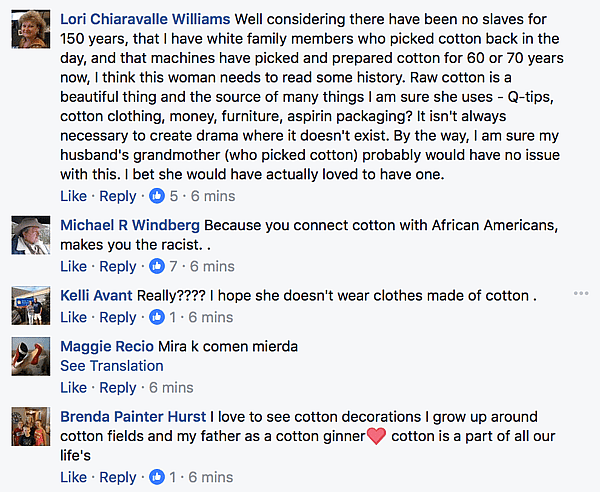600x492 pixels.
Task: Like Brenda Painter Hurst's comment
Action: (73, 477)
